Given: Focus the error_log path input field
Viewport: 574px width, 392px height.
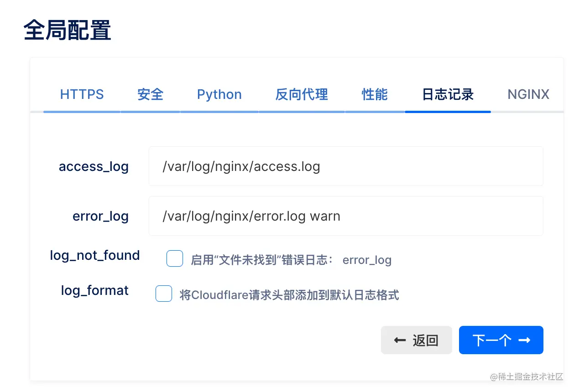Looking at the screenshot, I should point(346,216).
